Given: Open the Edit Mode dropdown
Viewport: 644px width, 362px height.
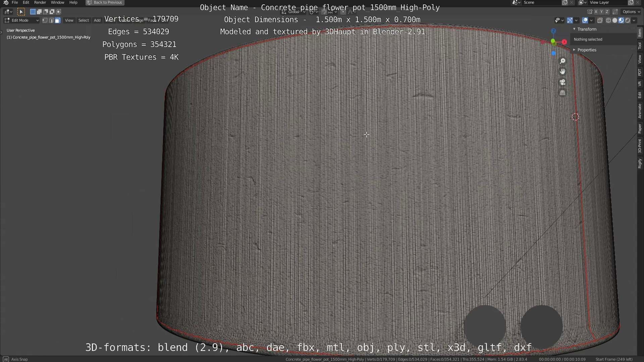Looking at the screenshot, I should coord(21,20).
